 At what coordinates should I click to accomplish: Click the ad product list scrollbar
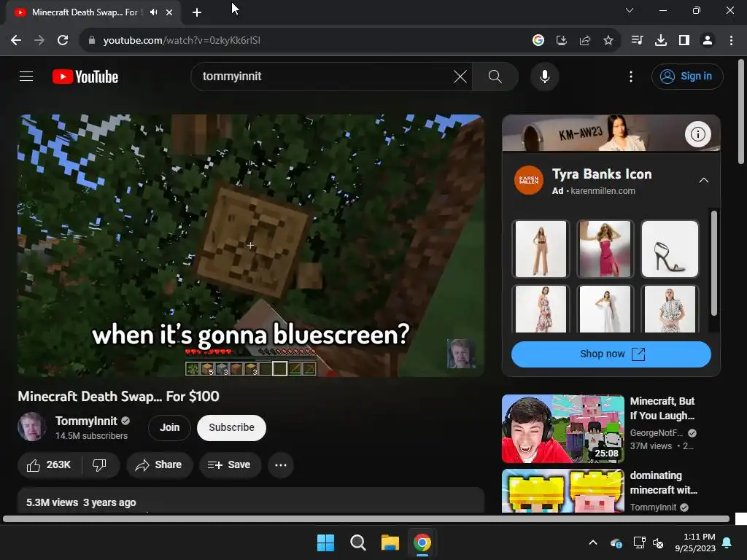click(x=713, y=262)
